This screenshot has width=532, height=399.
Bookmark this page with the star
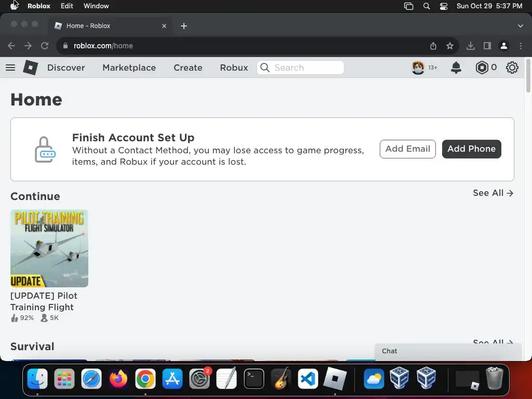coord(450,46)
